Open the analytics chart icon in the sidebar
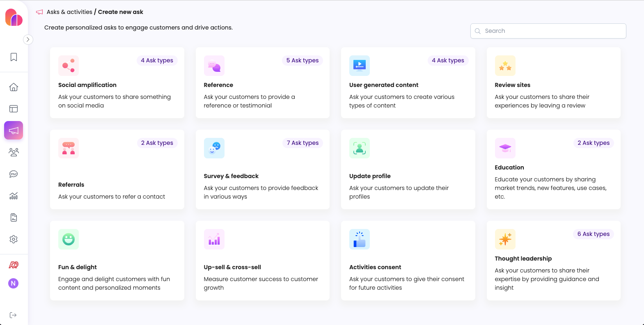 click(14, 196)
